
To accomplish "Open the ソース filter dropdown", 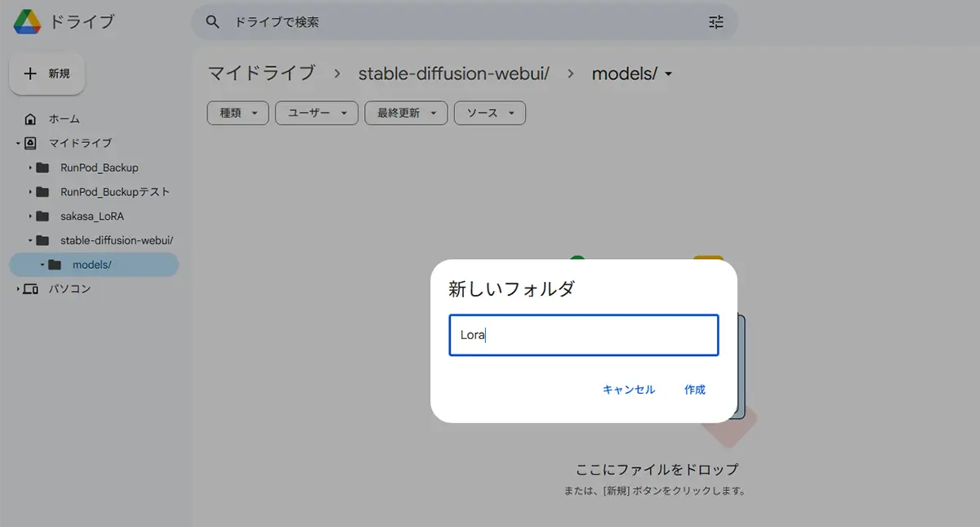I will 490,114.
